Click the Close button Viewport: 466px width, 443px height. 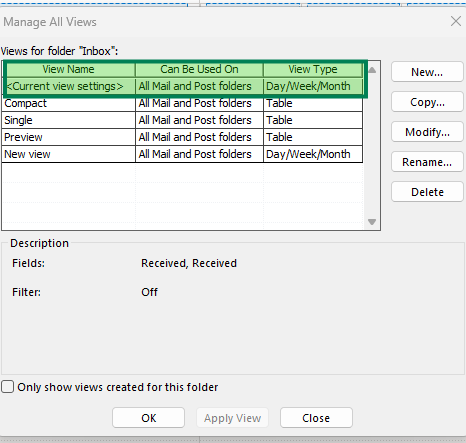316,418
